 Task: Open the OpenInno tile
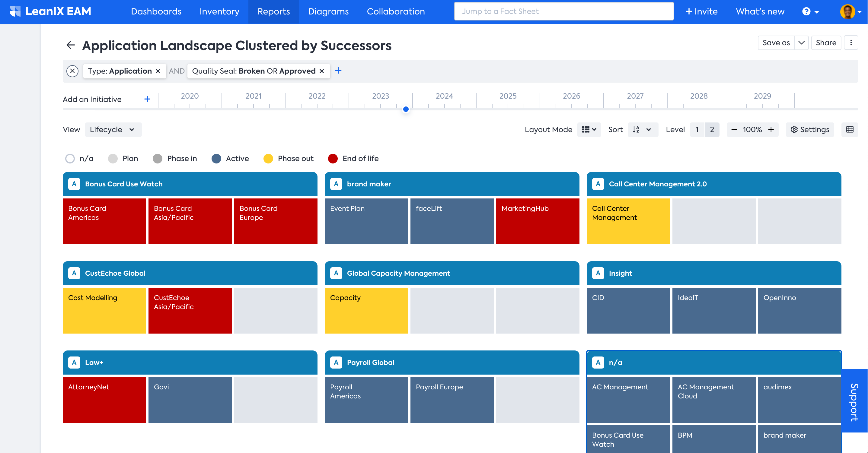(x=799, y=311)
